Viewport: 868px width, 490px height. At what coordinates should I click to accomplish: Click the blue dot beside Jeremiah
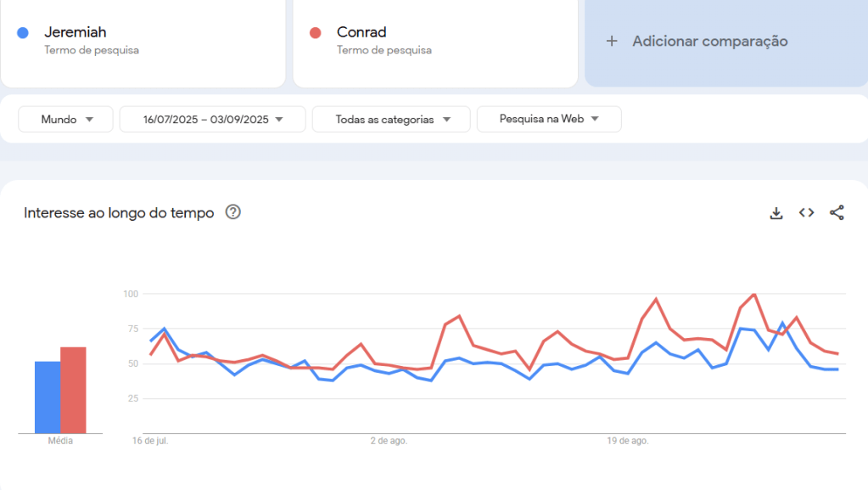click(23, 33)
